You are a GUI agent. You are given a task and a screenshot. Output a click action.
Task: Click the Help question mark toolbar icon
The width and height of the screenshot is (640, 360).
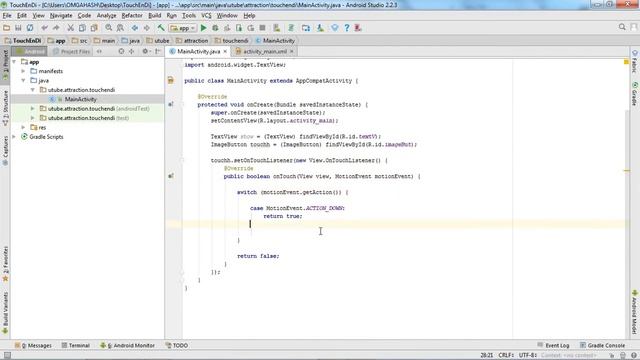[347, 28]
